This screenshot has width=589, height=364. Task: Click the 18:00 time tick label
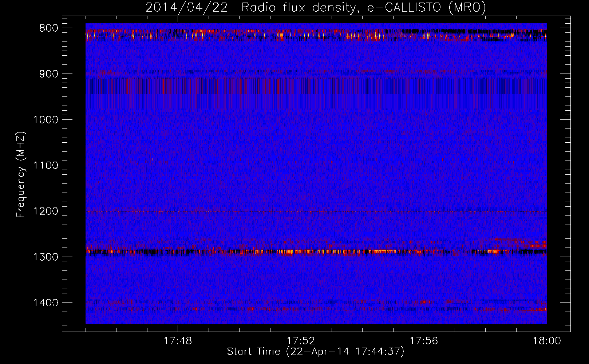point(547,341)
